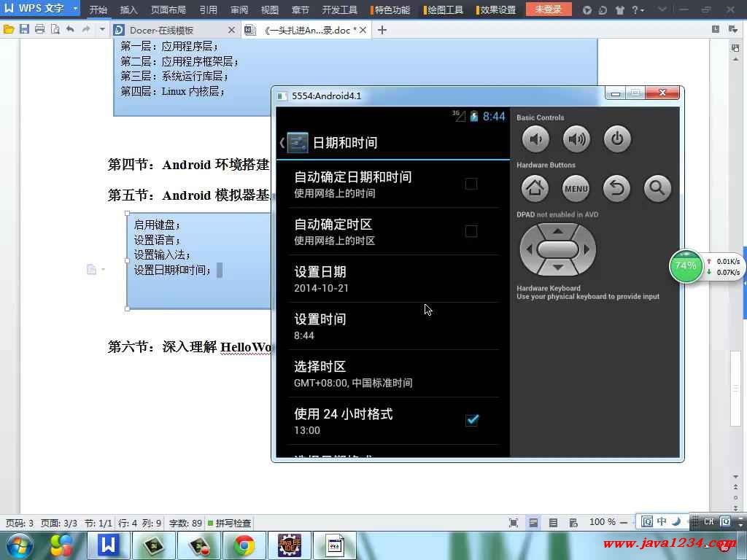Select web layout view icon in status bar

click(x=573, y=523)
